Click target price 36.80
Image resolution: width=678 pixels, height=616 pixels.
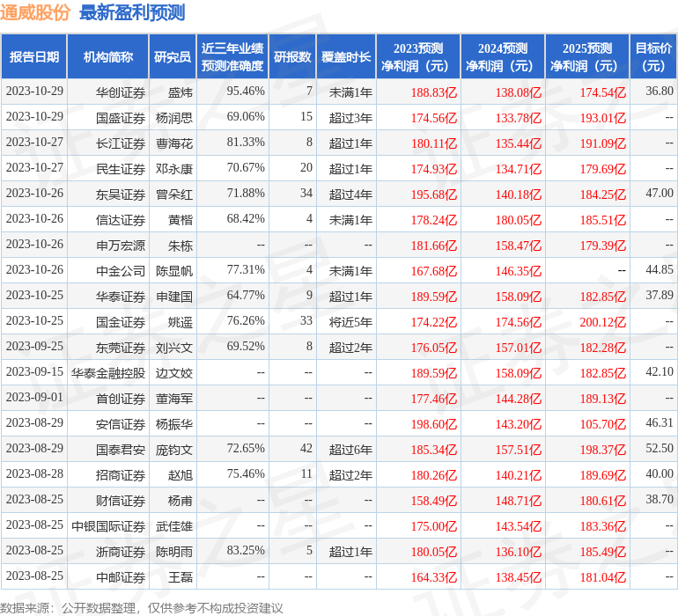[x=660, y=92]
